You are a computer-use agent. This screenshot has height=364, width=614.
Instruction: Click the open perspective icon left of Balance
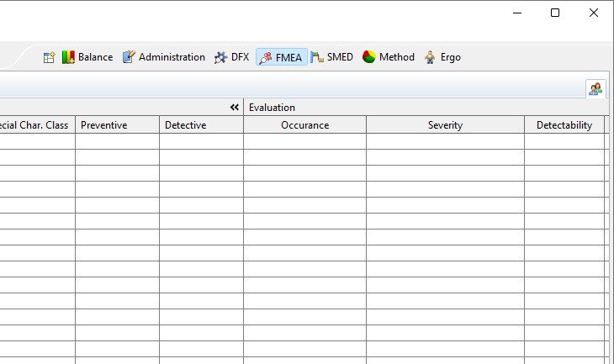tap(49, 57)
